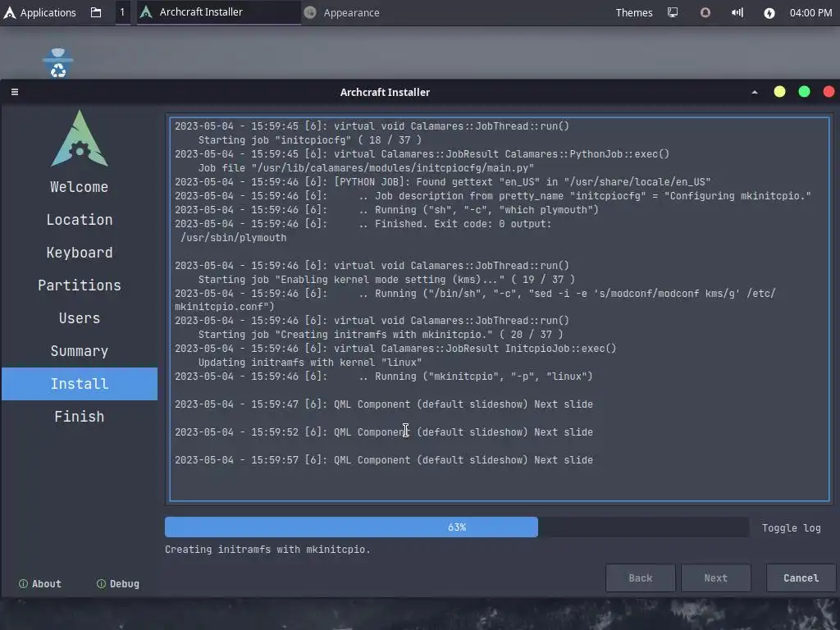The image size is (840, 630).
Task: Close installer with red button
Action: pyautogui.click(x=829, y=92)
